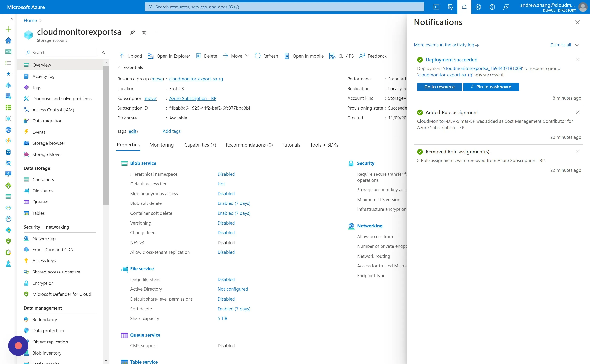Switch to the Capabilities (7) tab
The width and height of the screenshot is (590, 364).
pyautogui.click(x=200, y=145)
